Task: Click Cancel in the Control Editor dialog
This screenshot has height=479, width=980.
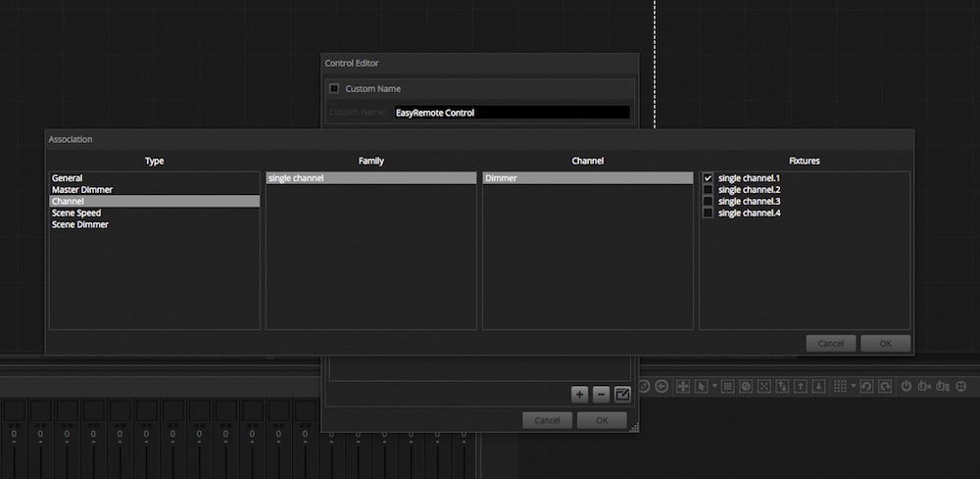Action: pos(547,420)
